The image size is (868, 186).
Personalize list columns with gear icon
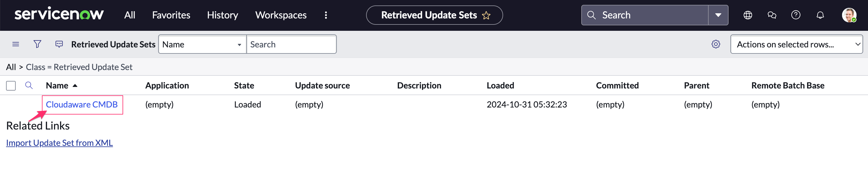click(716, 44)
